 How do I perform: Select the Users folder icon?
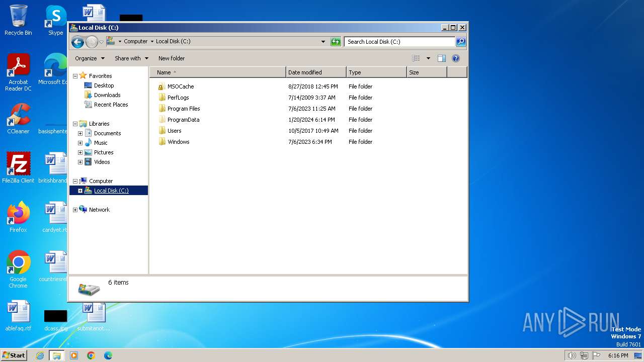pyautogui.click(x=162, y=131)
